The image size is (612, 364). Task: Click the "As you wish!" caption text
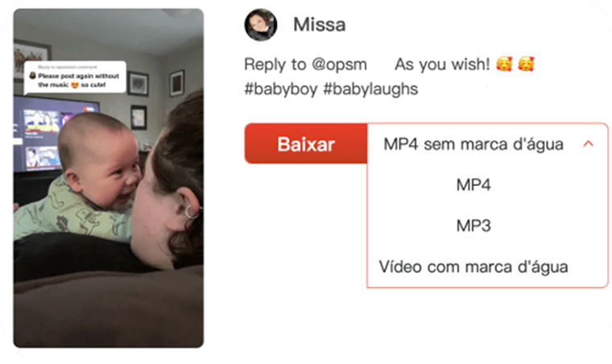click(x=442, y=64)
